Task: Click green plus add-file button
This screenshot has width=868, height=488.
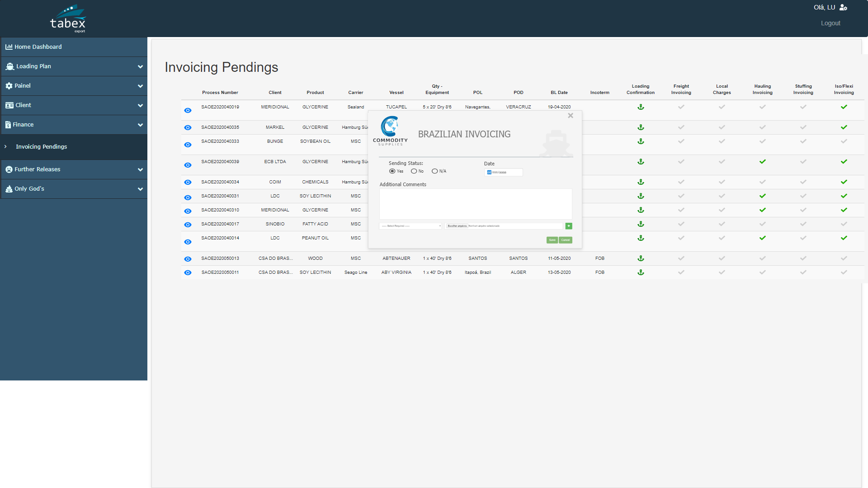Action: click(569, 226)
